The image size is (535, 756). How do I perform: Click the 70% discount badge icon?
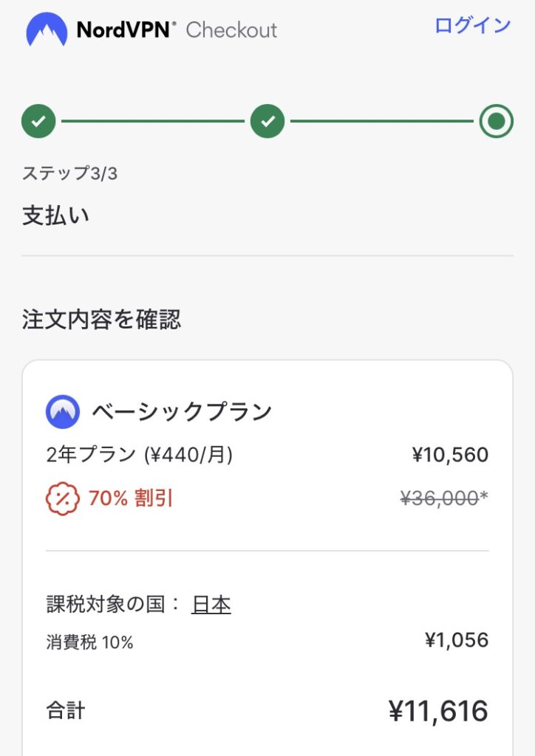63,498
